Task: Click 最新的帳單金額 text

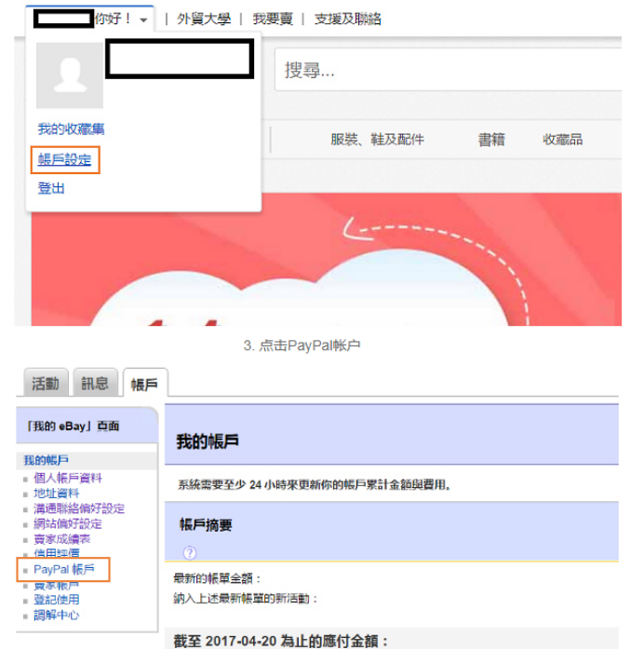Action: (x=217, y=578)
